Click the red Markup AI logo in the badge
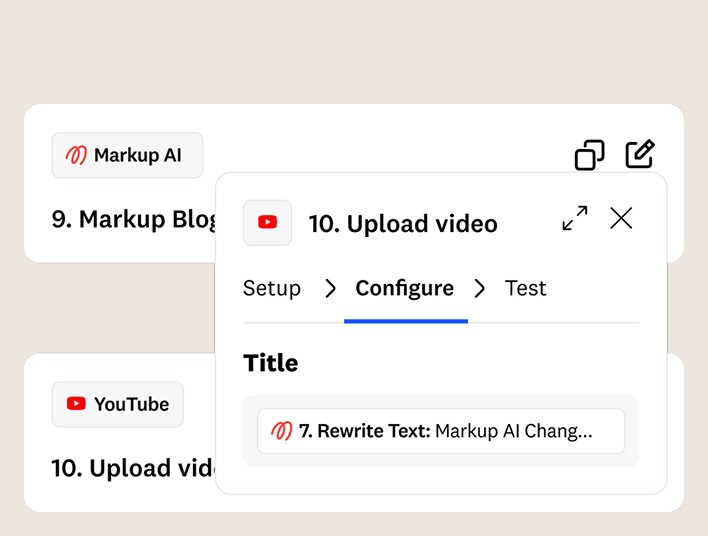 [x=76, y=155]
